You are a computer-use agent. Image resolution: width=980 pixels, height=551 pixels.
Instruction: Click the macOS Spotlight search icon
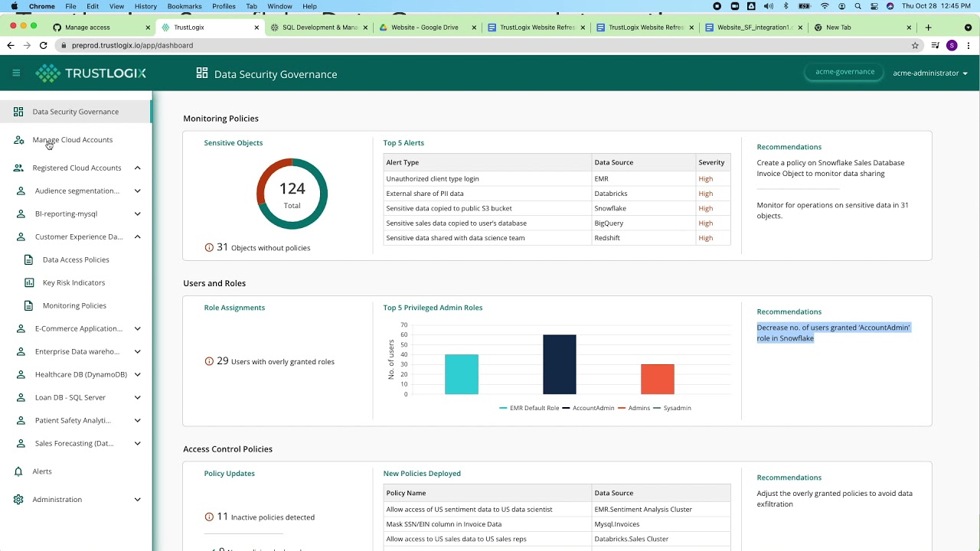857,6
